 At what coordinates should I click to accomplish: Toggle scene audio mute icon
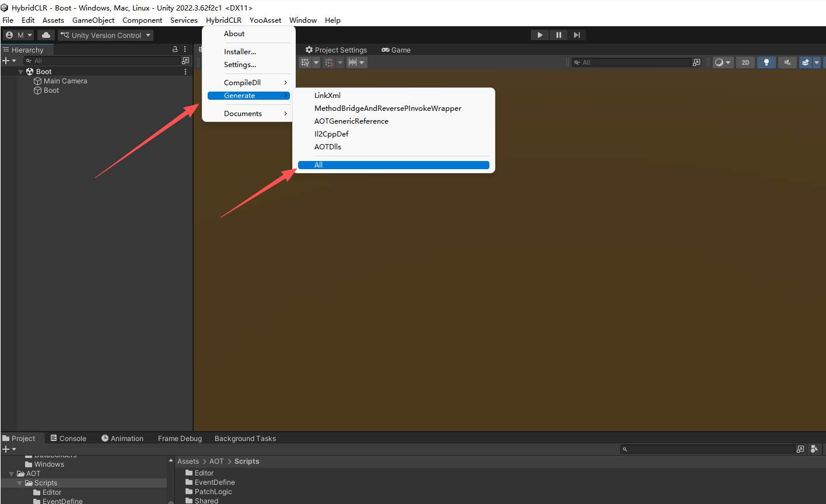tap(787, 62)
